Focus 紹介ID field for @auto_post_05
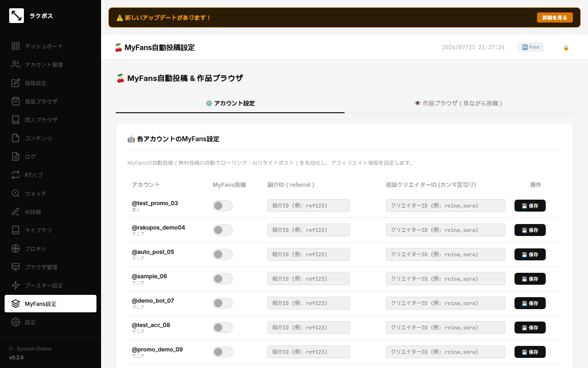 click(309, 254)
